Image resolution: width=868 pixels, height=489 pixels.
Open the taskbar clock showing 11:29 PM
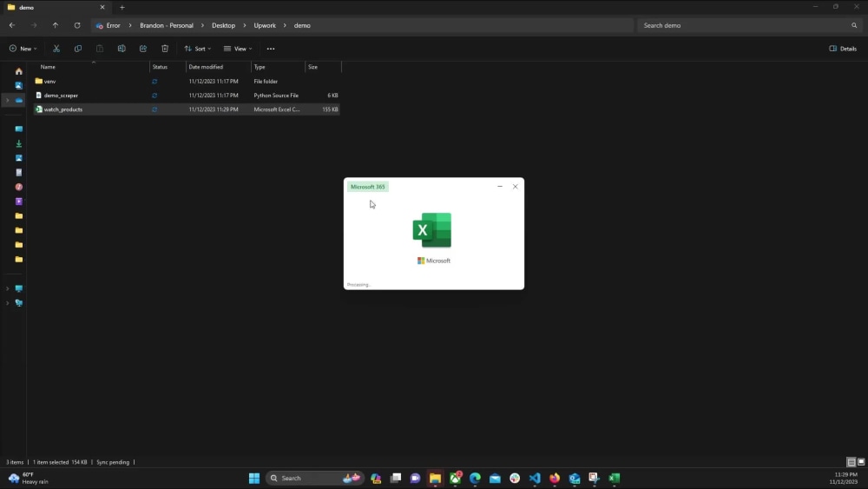(x=844, y=478)
